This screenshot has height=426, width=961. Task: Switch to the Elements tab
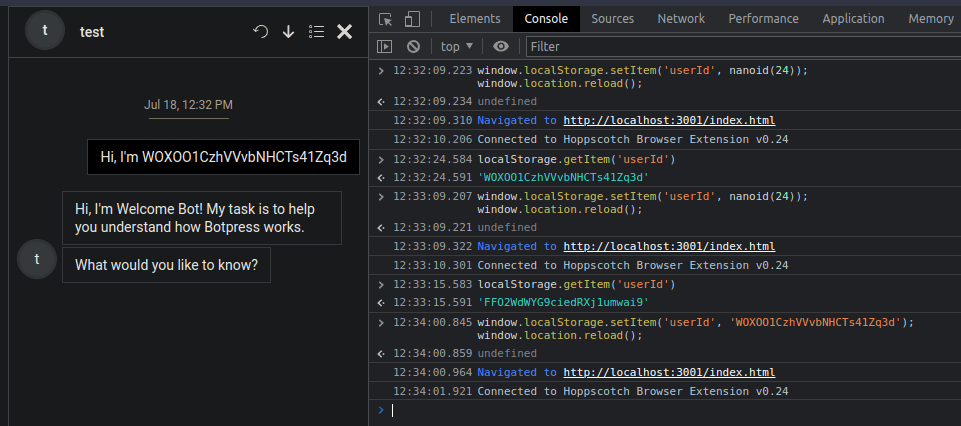(x=475, y=19)
